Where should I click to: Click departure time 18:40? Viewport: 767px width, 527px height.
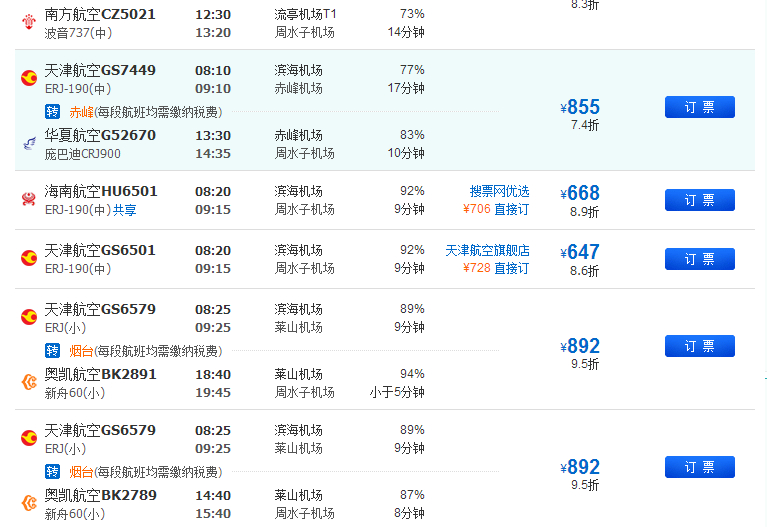[213, 375]
